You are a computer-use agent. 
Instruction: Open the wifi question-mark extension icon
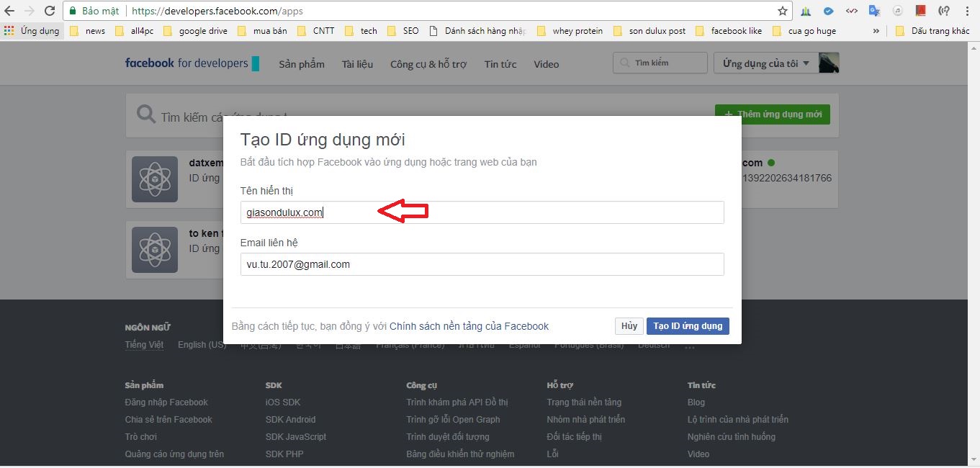tap(944, 12)
